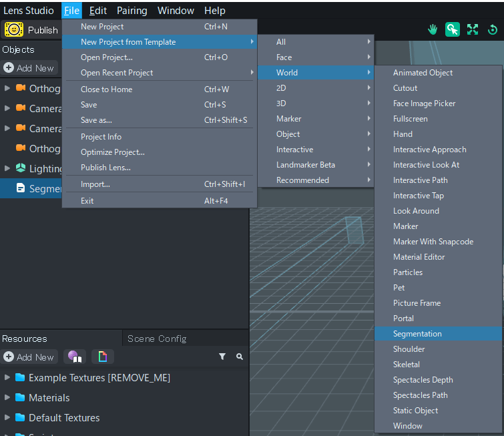Select Optimize Project from File menu
504x436 pixels.
click(112, 152)
